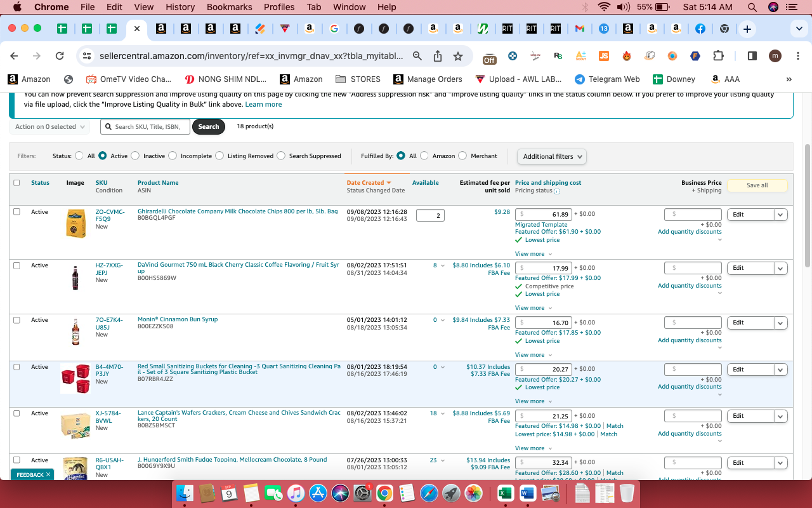Expand the Additional filters dropdown
Viewport: 812px width, 508px height.
point(551,156)
